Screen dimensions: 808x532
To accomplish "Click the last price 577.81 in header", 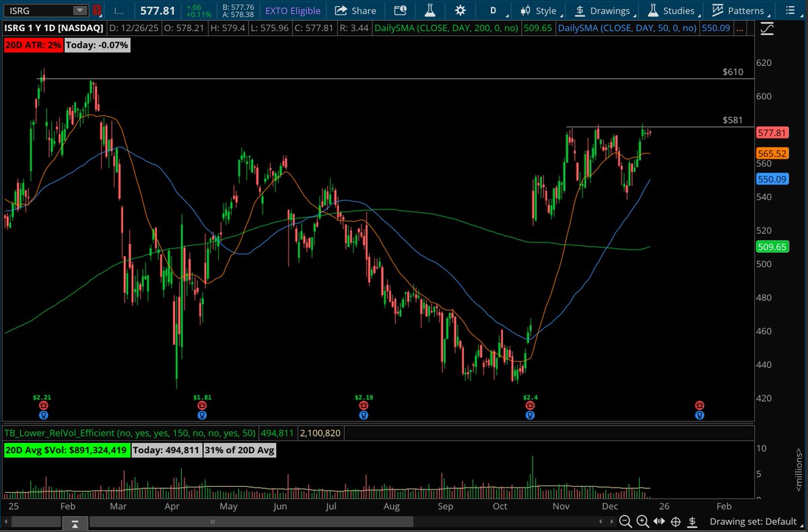I will coord(156,11).
